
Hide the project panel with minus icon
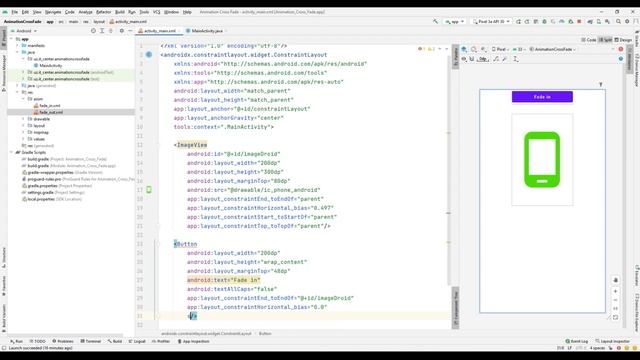click(130, 31)
